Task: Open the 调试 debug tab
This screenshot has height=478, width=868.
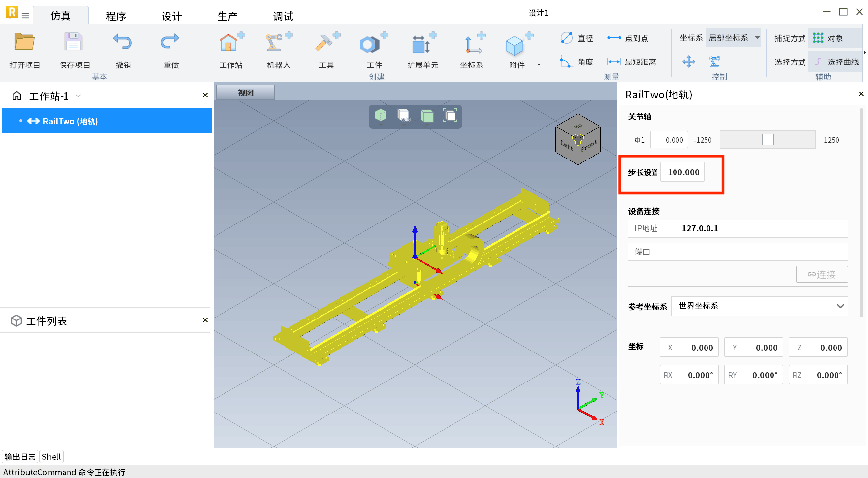Action: (x=283, y=16)
